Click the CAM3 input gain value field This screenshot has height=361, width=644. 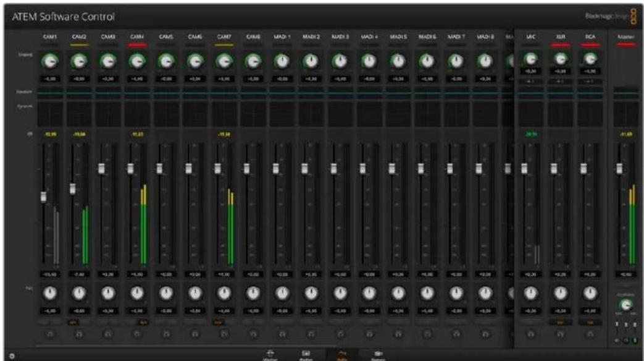(108, 79)
